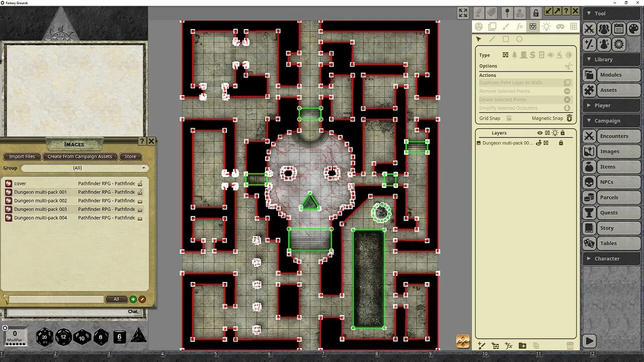Toggle visibility for all layers eye icon

(x=540, y=133)
